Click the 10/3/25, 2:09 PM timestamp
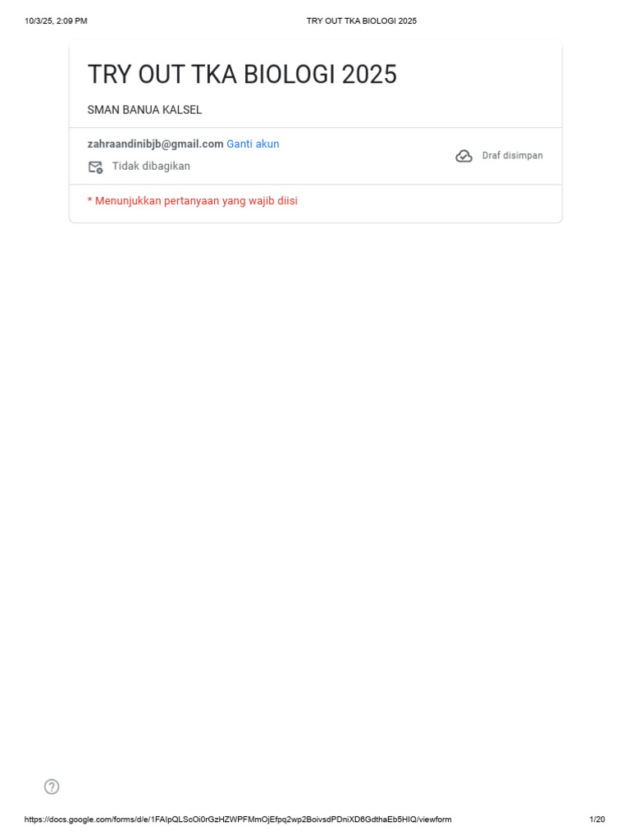 pos(56,21)
